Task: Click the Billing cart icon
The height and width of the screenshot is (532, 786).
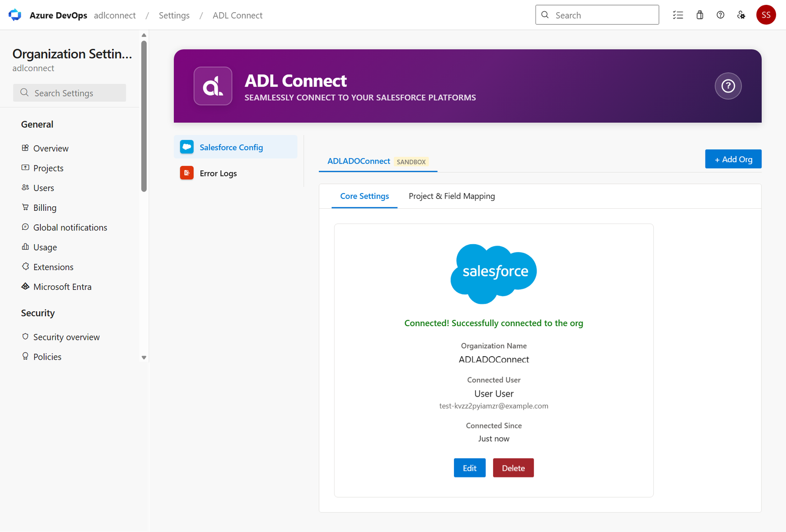Action: coord(26,207)
